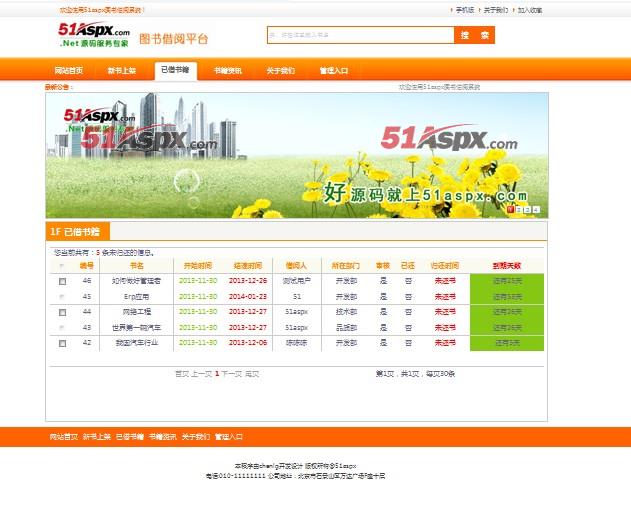Open the 管理入口 navigation tab

334,70
